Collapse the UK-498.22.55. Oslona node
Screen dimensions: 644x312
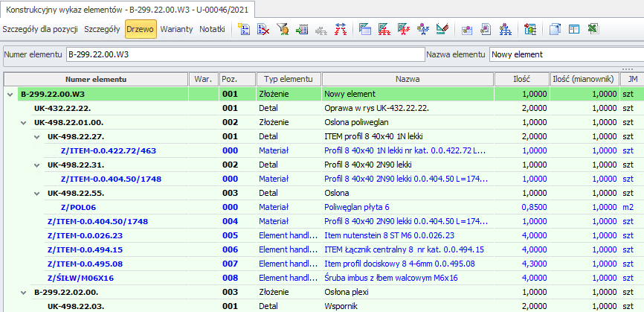pos(37,192)
